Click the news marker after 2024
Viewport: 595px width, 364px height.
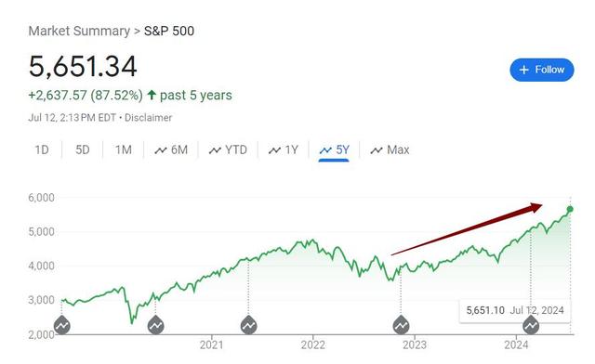point(531,325)
